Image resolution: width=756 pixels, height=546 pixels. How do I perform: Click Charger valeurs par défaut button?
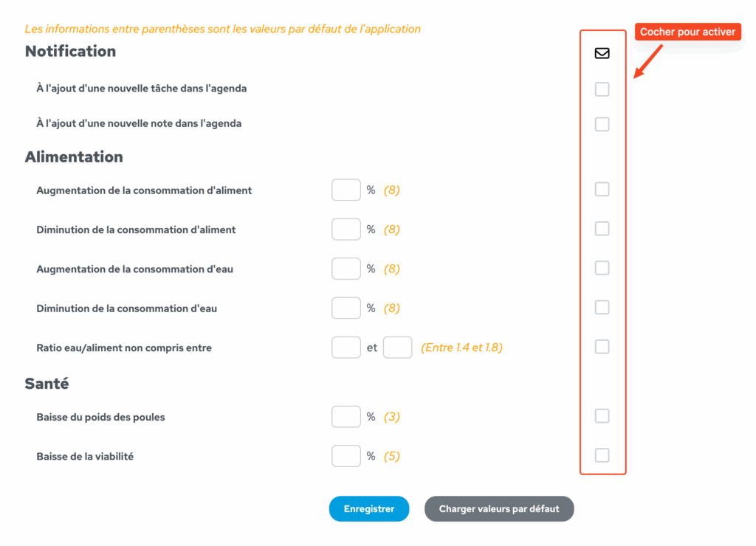pos(499,509)
